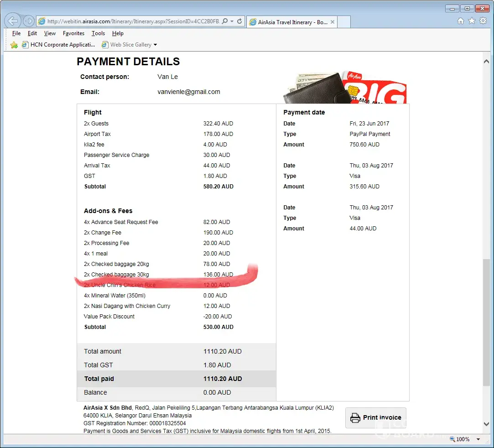Go to Home via house icon
The height and width of the screenshot is (448, 494).
pos(461,21)
